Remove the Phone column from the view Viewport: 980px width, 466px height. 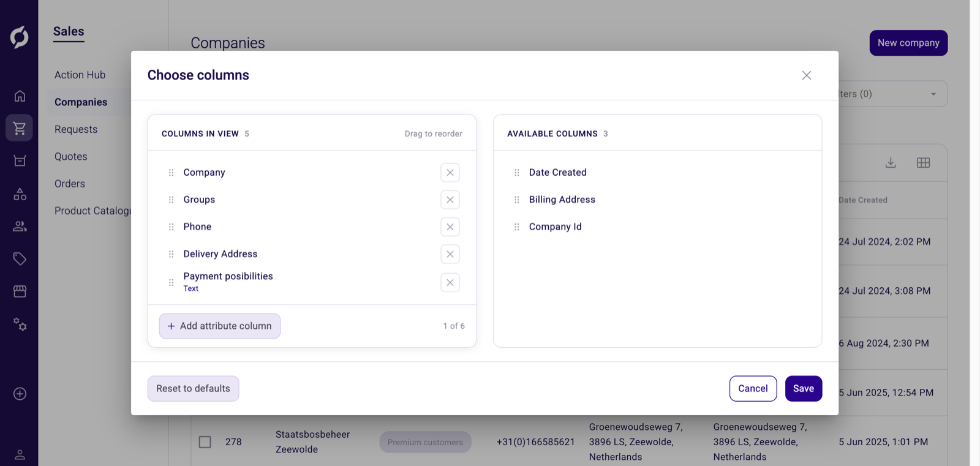450,227
